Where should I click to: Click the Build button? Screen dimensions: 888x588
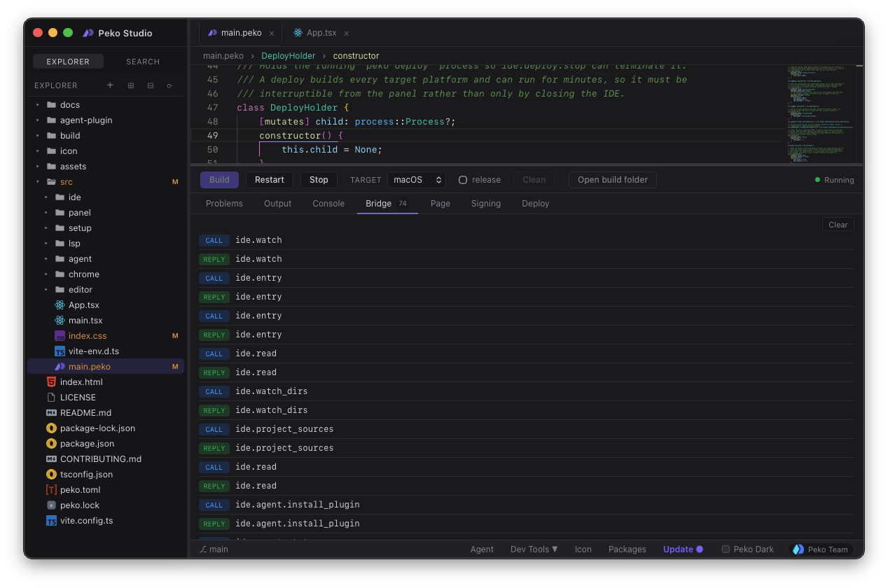click(x=219, y=180)
